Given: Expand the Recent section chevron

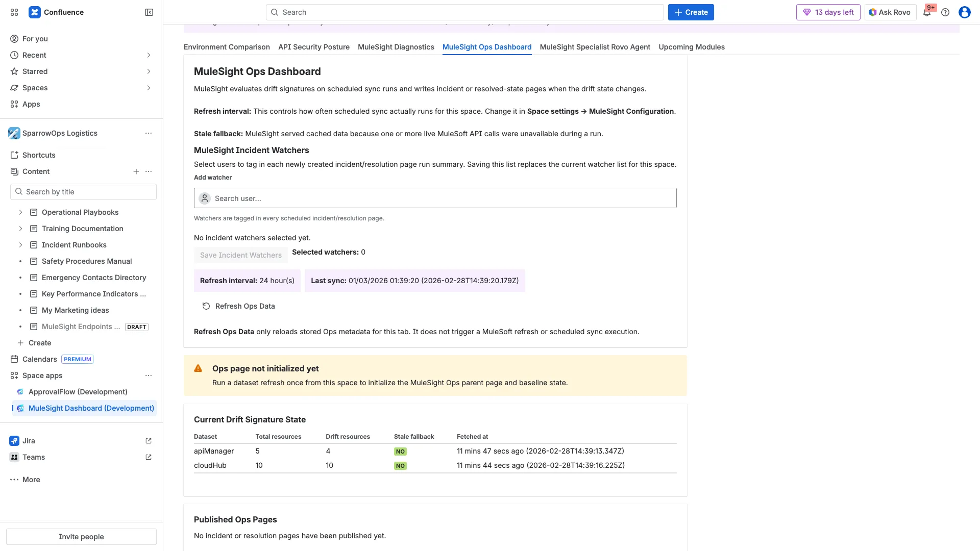Looking at the screenshot, I should tap(149, 55).
